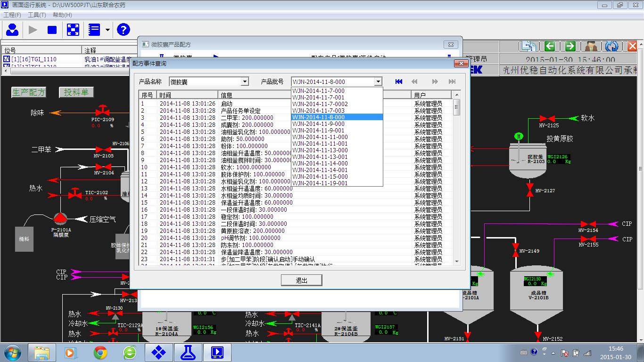Open dropdown arrow beside list icon
644x362 pixels.
click(107, 30)
